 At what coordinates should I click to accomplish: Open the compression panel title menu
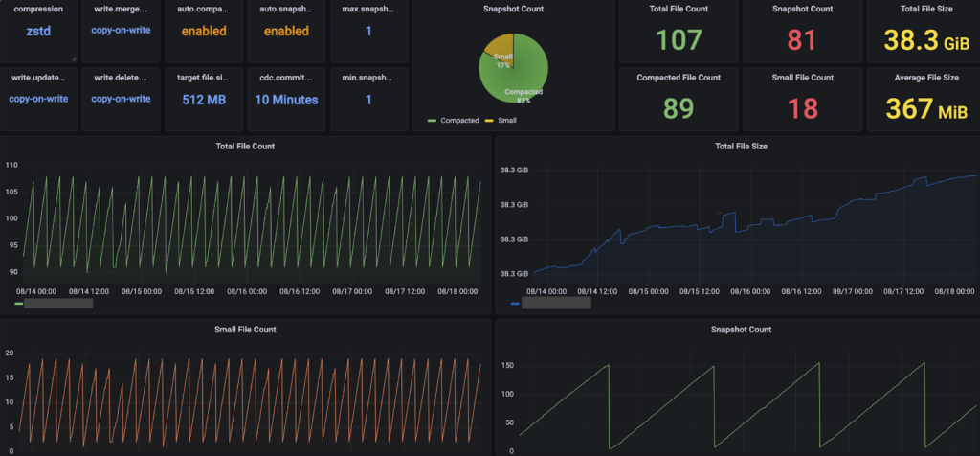point(38,9)
